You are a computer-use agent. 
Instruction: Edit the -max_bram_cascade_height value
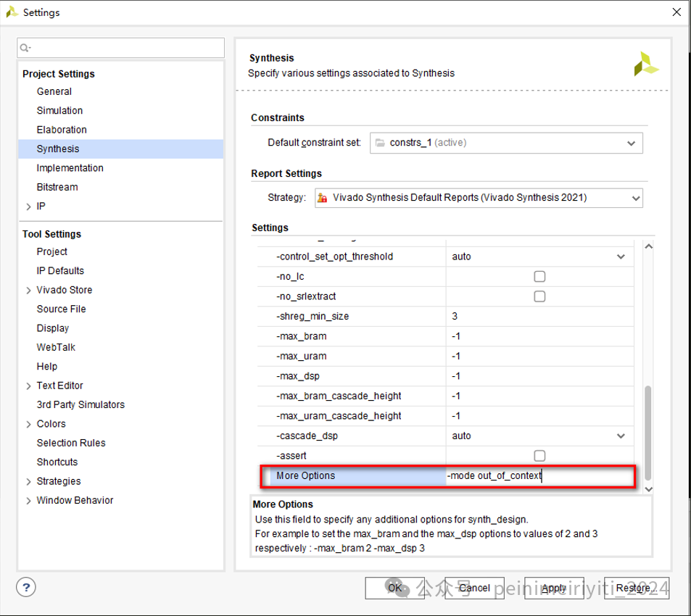pos(540,396)
